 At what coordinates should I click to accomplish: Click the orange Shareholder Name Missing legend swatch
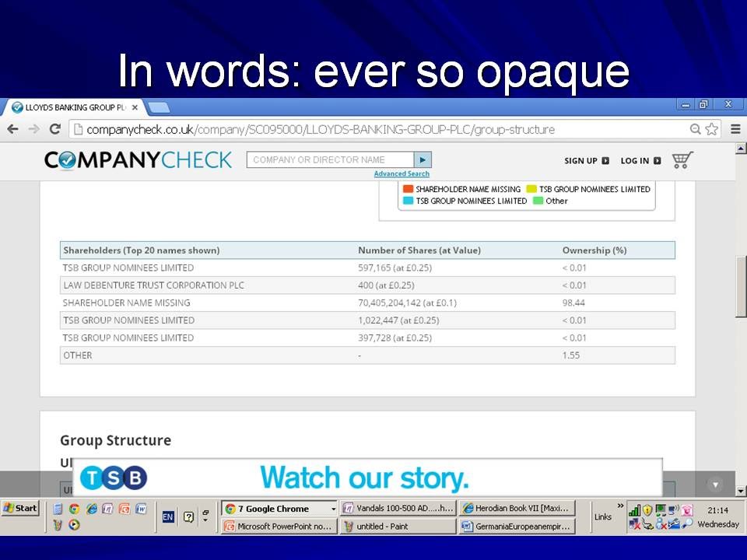tap(409, 189)
